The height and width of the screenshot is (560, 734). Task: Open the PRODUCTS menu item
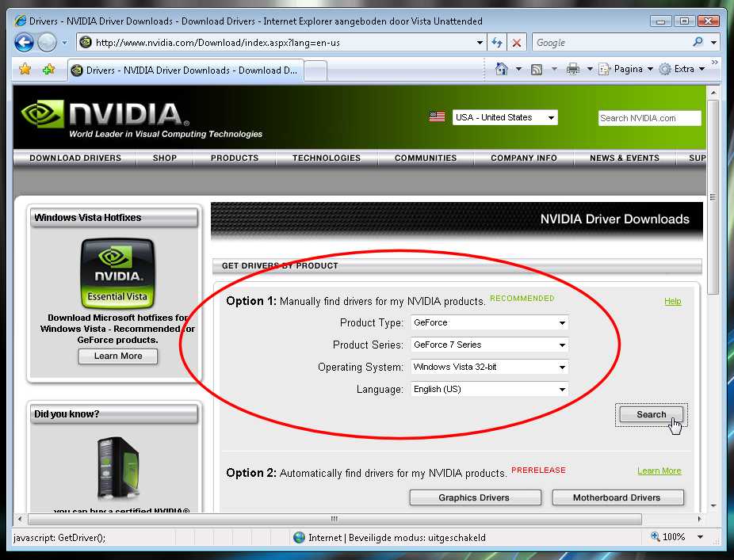pyautogui.click(x=235, y=158)
